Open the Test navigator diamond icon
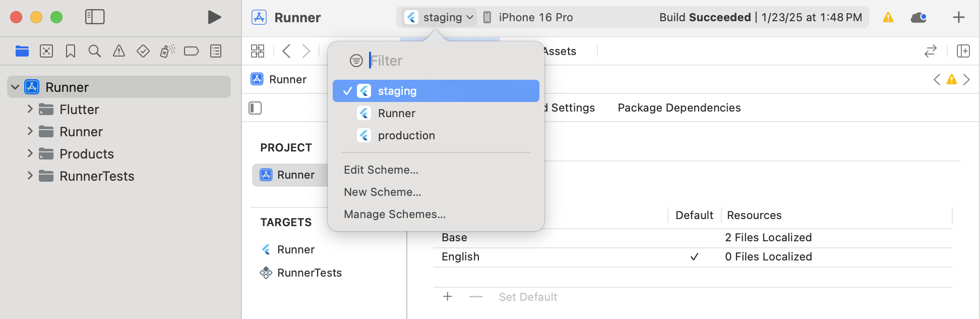This screenshot has width=980, height=319. click(143, 51)
